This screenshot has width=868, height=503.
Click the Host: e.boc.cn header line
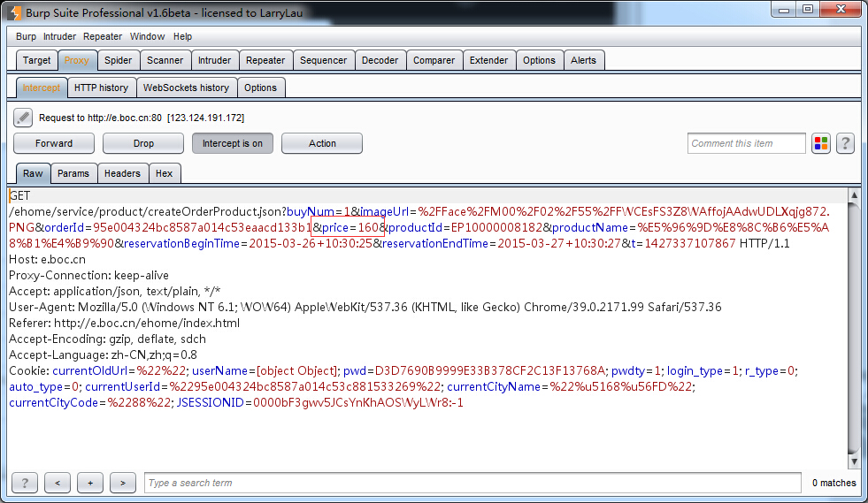tap(47, 260)
